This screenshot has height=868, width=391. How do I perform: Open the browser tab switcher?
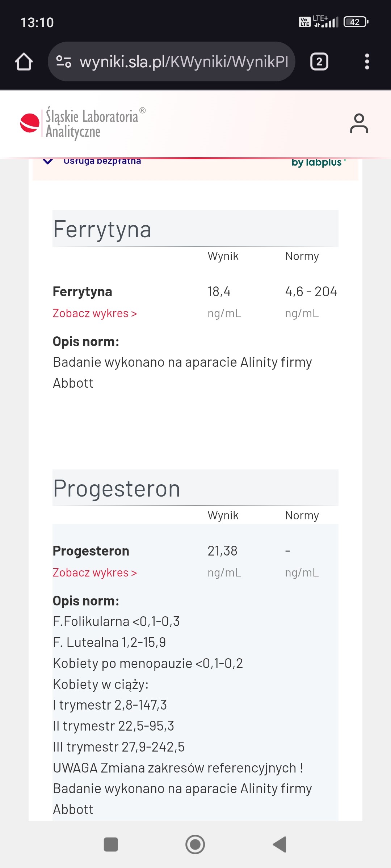point(319,61)
